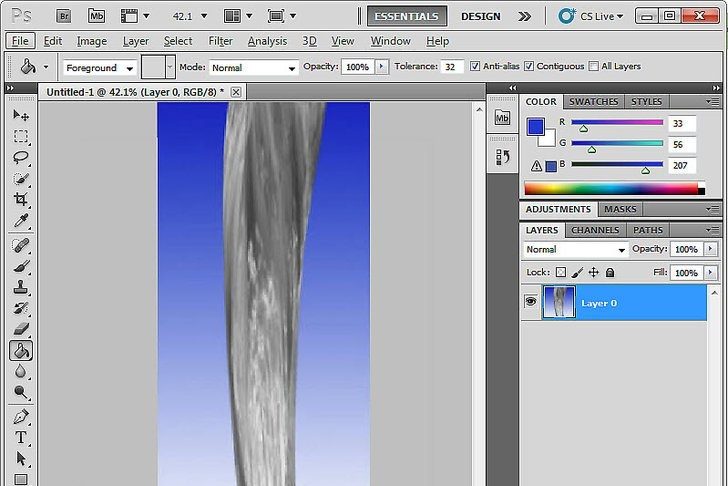The image size is (728, 486).
Task: Select the Horizontal Type tool
Action: pos(21,438)
